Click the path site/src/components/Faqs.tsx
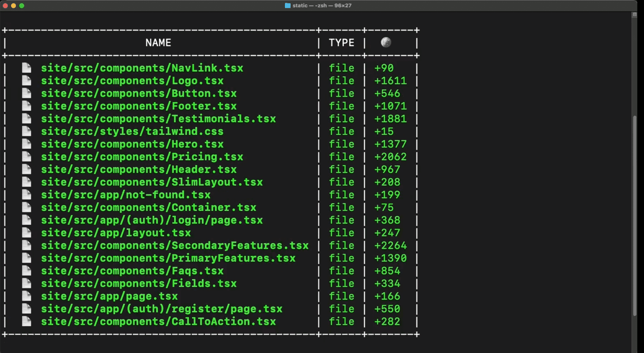This screenshot has height=353, width=644. point(132,271)
